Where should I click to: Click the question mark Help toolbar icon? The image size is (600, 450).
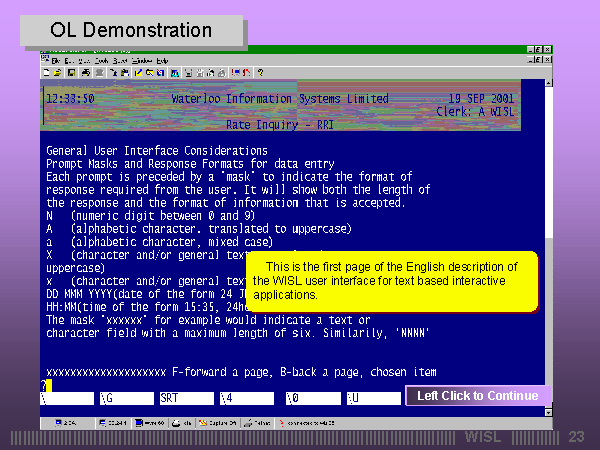tap(261, 73)
